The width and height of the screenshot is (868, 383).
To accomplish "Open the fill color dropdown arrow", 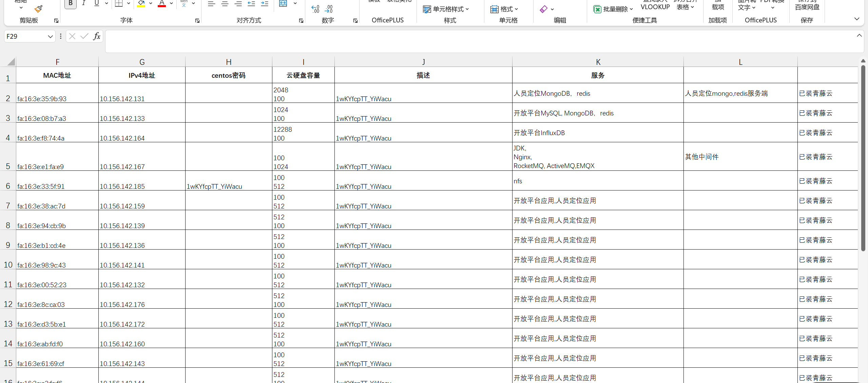I will point(151,3).
